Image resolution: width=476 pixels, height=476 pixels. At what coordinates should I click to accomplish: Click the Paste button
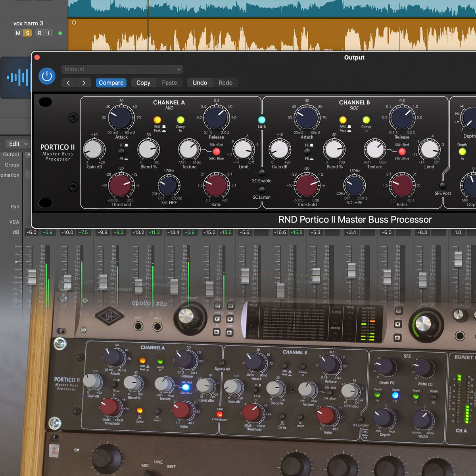[169, 83]
